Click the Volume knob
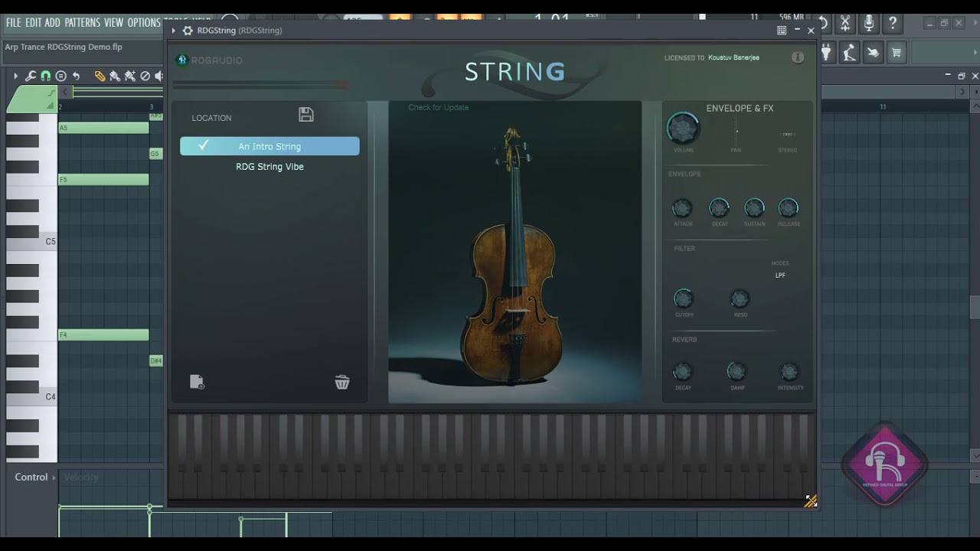 coord(682,128)
